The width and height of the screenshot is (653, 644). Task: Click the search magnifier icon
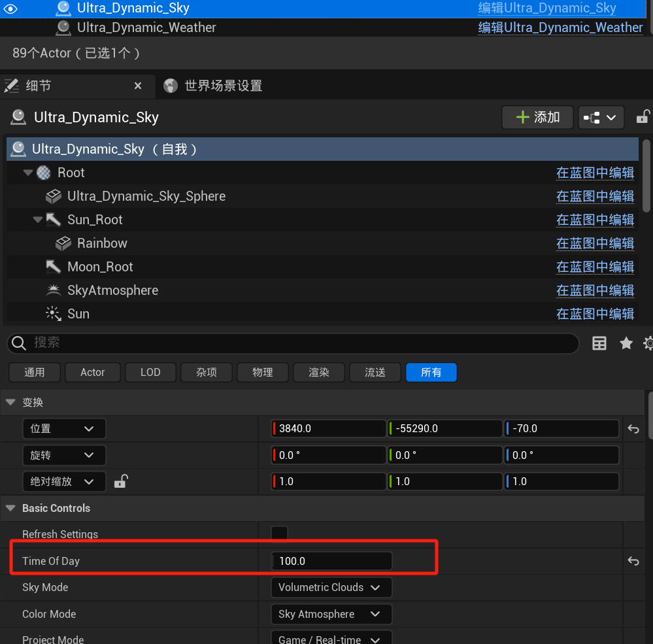(19, 343)
